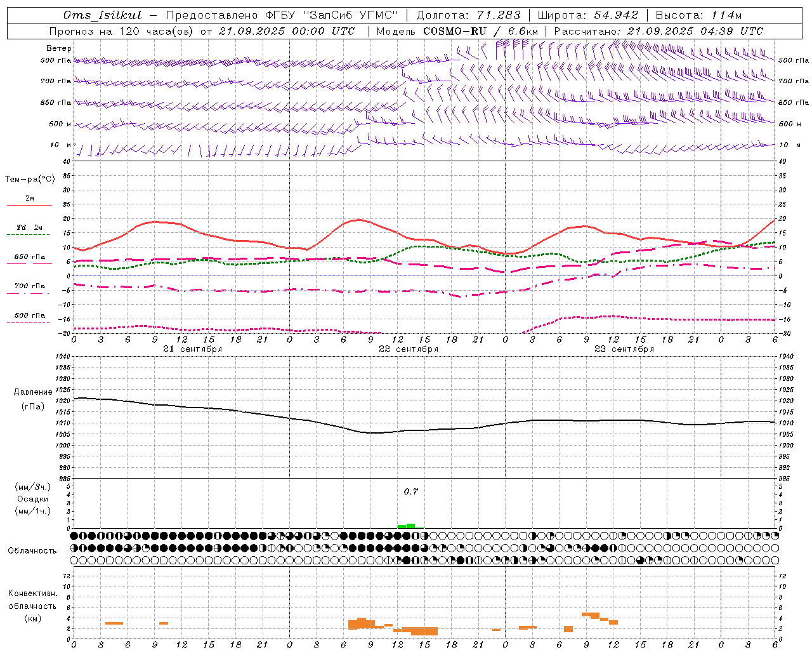Click the calculated time Рассчитано 04:39 UTC
This screenshot has width=812, height=650.
[658, 31]
